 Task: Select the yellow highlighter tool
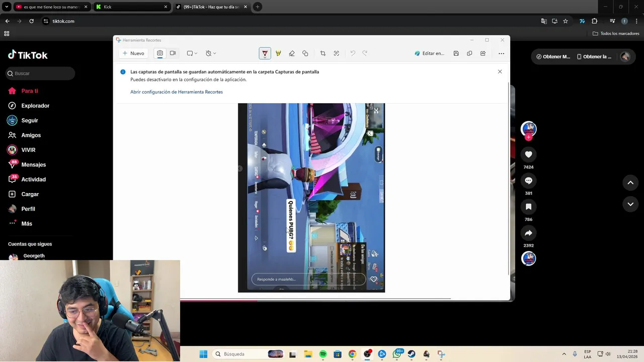[278, 53]
